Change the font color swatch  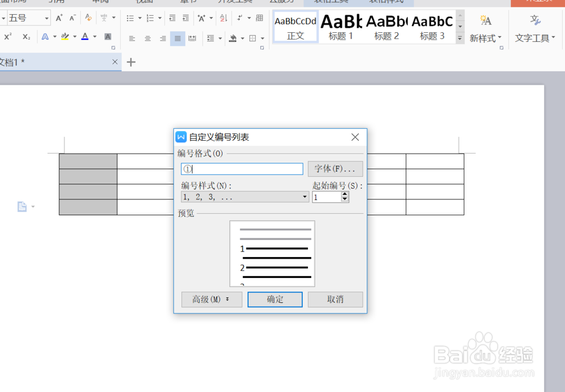coord(85,36)
